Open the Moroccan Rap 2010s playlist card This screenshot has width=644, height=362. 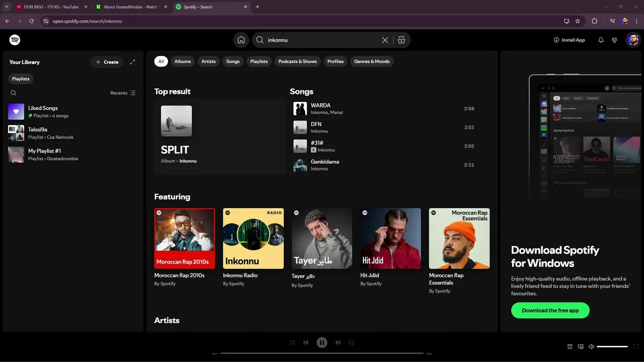point(185,247)
